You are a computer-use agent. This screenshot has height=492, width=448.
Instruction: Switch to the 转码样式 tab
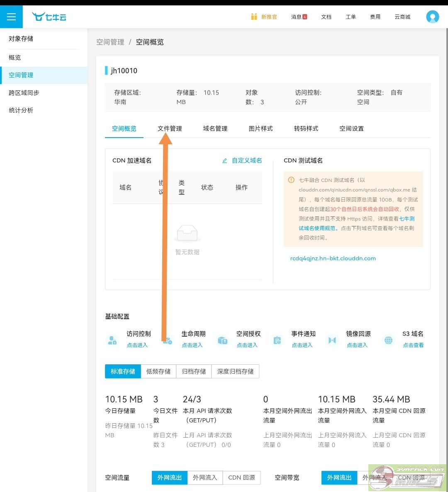pos(306,128)
